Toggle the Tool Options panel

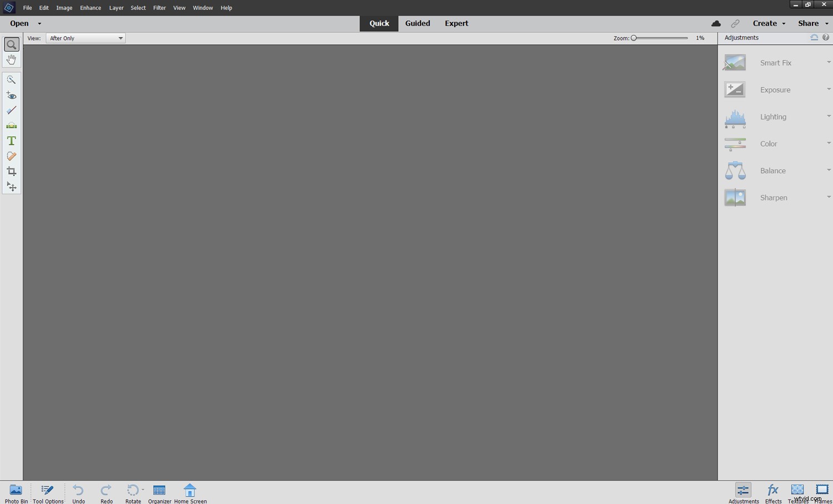click(x=47, y=492)
